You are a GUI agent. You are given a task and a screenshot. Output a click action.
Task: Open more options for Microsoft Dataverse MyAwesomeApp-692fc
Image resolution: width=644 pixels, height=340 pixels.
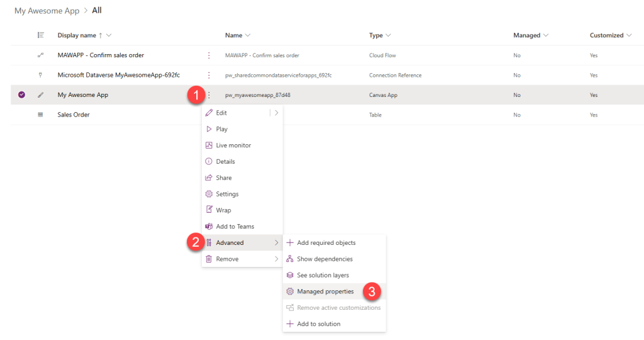pos(209,75)
